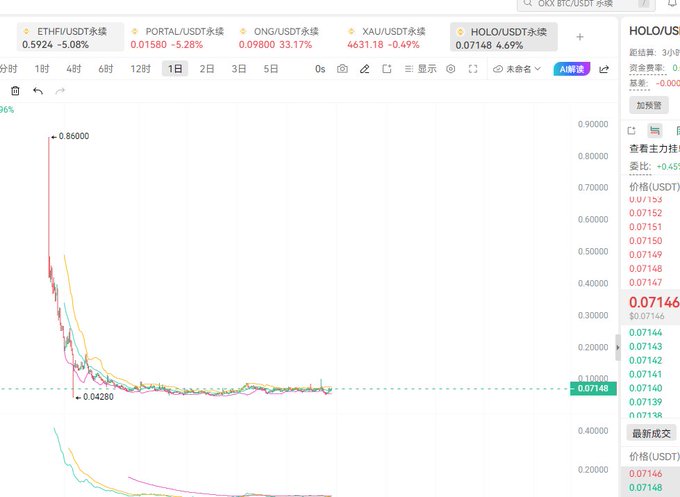Enter fullscreen chart mode
This screenshot has width=680, height=497.
click(473, 69)
